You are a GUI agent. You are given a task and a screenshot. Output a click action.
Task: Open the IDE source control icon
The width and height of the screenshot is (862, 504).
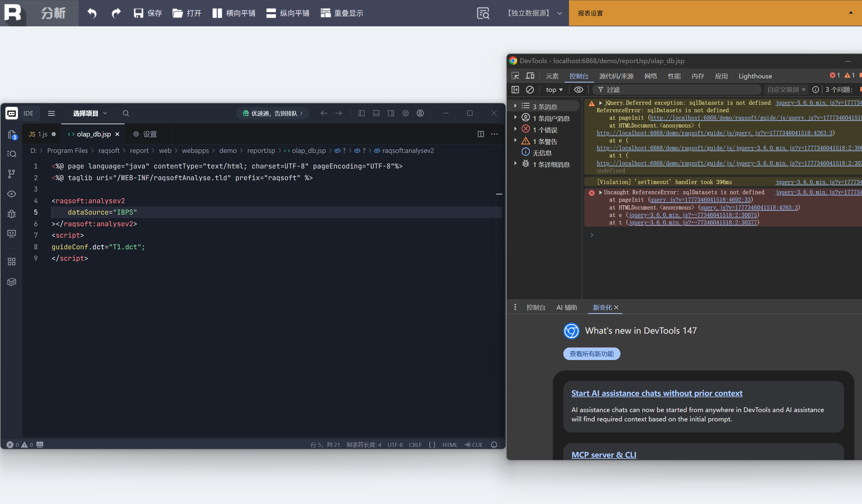click(12, 174)
